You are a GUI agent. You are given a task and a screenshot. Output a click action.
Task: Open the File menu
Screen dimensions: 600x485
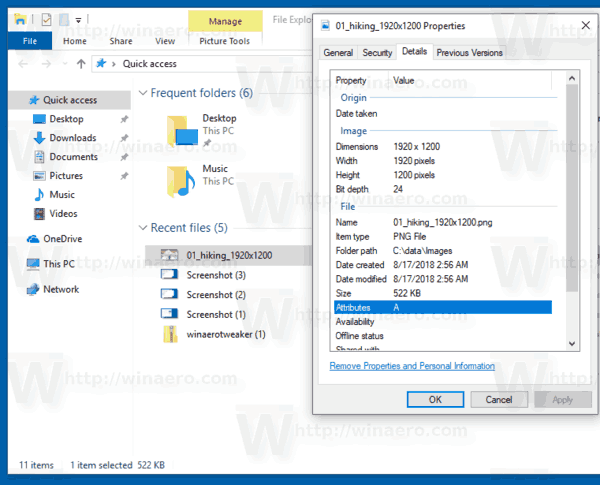coord(30,41)
